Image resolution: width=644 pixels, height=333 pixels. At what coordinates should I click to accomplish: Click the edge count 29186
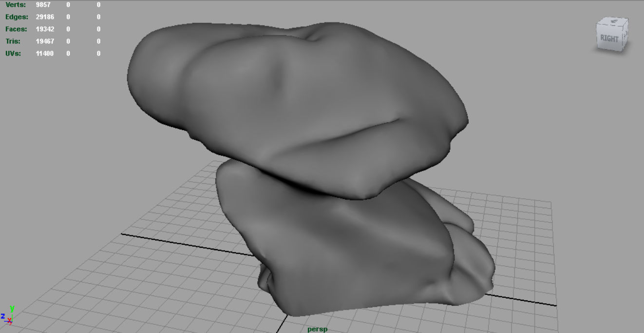tap(45, 17)
